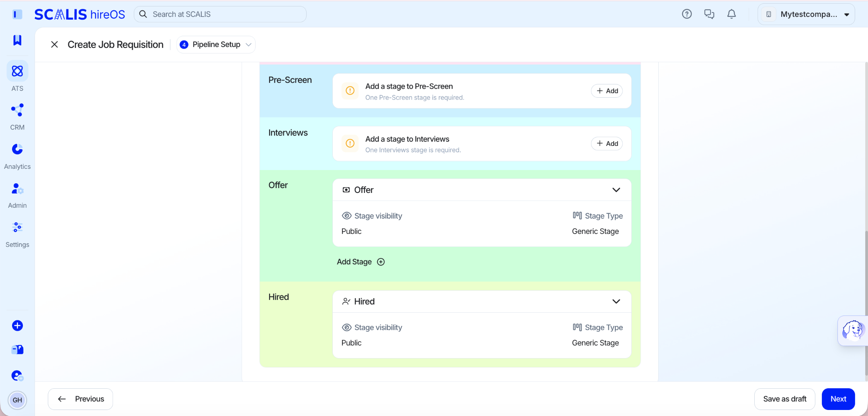The image size is (868, 416).
Task: Go back with the Previous button
Action: pyautogui.click(x=80, y=399)
